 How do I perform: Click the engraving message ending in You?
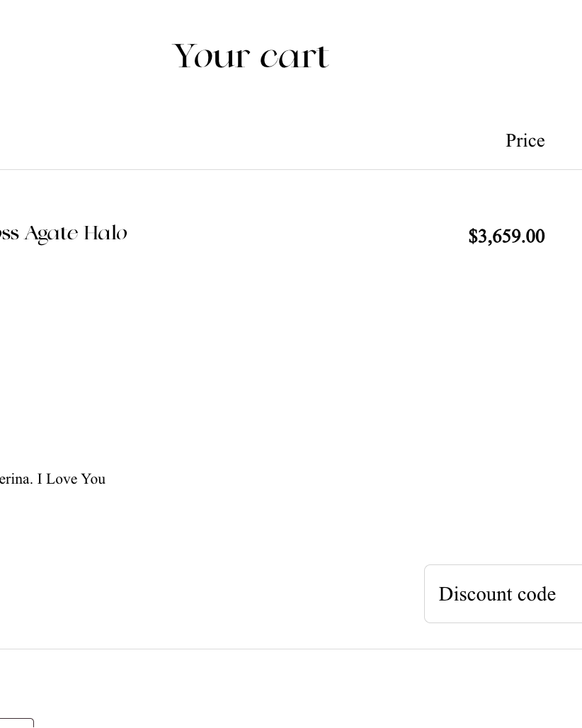(53, 479)
